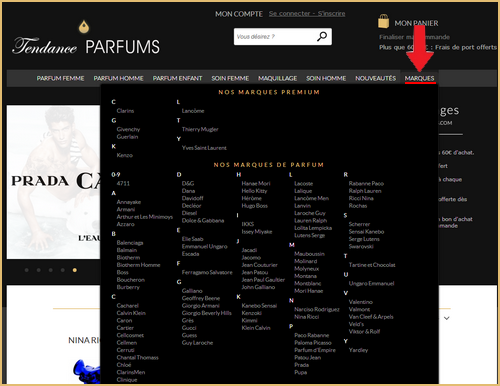Viewport: 500px width, 386px height.
Task: Choose the Narciso Rodriguez brand link
Action: [317, 309]
